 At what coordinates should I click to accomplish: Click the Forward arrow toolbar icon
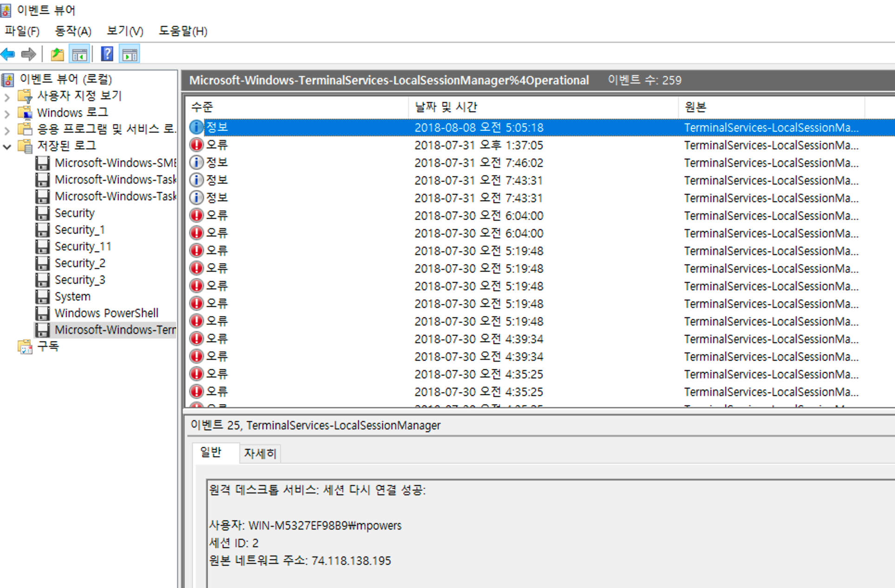coord(28,54)
